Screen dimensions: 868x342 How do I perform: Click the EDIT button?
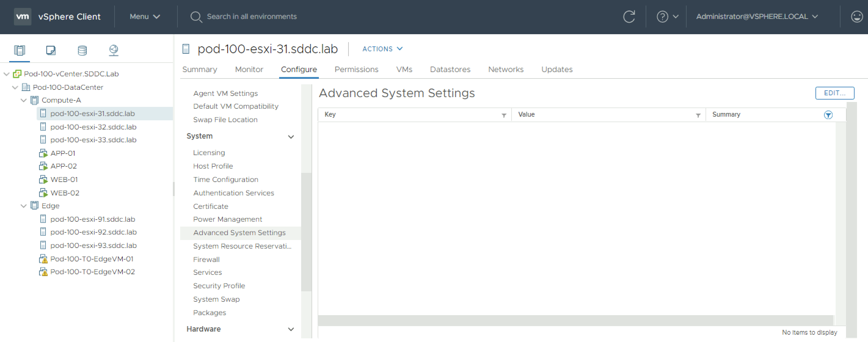tap(834, 93)
